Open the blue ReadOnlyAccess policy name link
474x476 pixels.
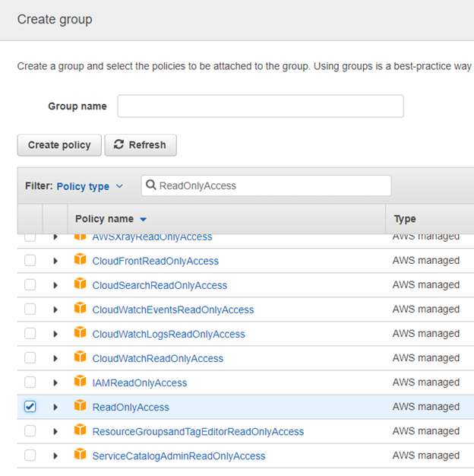click(x=131, y=408)
